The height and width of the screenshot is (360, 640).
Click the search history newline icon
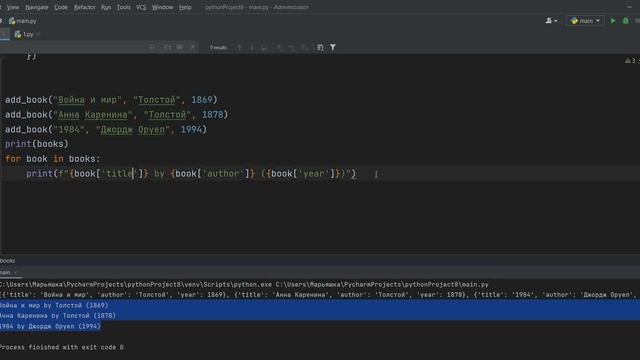click(x=152, y=47)
